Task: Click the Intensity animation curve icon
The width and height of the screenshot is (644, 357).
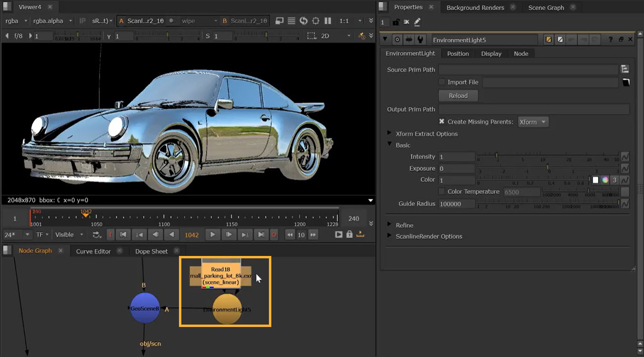Action: (625, 157)
